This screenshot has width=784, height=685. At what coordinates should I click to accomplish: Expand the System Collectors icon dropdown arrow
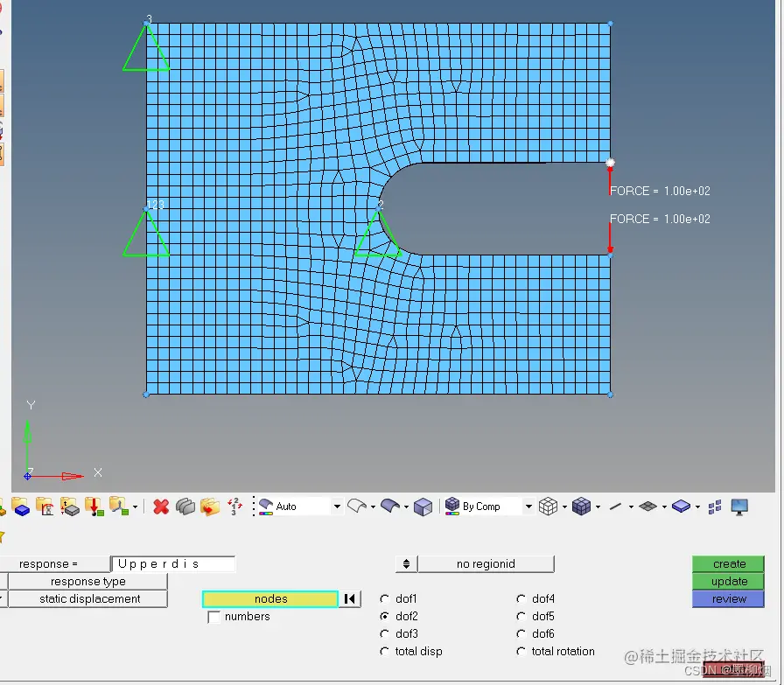135,507
